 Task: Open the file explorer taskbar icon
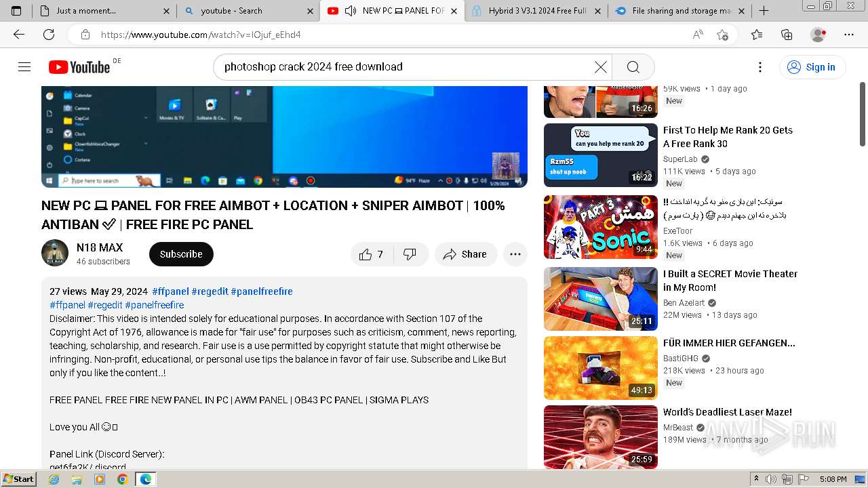pyautogui.click(x=77, y=479)
